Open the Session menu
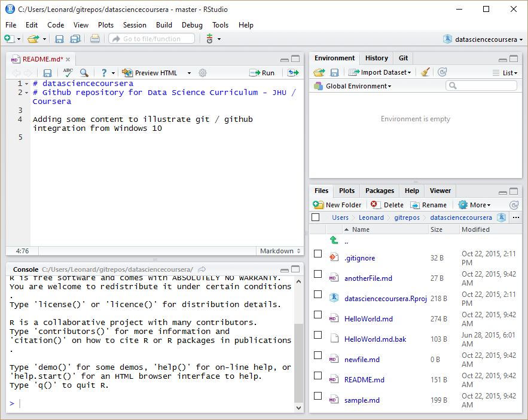The image size is (528, 420). point(135,25)
